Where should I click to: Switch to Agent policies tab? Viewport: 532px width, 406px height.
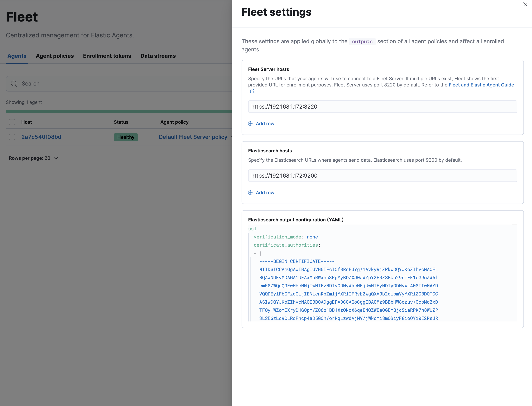click(55, 56)
